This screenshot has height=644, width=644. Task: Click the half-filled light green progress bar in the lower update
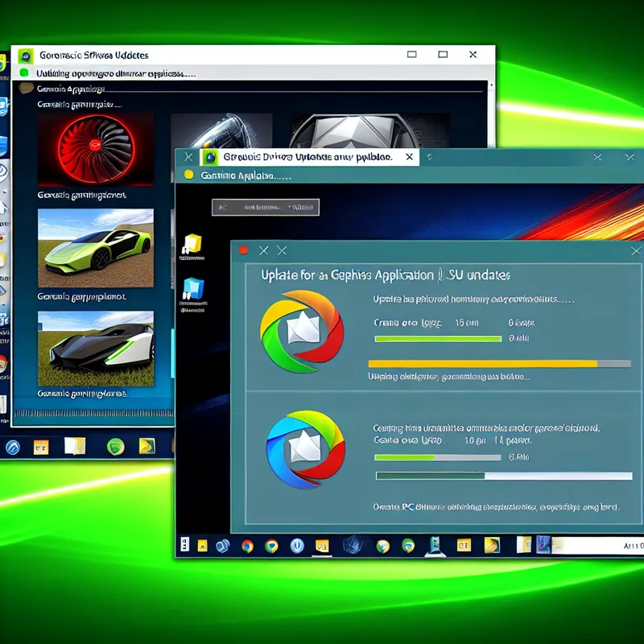[438, 457]
